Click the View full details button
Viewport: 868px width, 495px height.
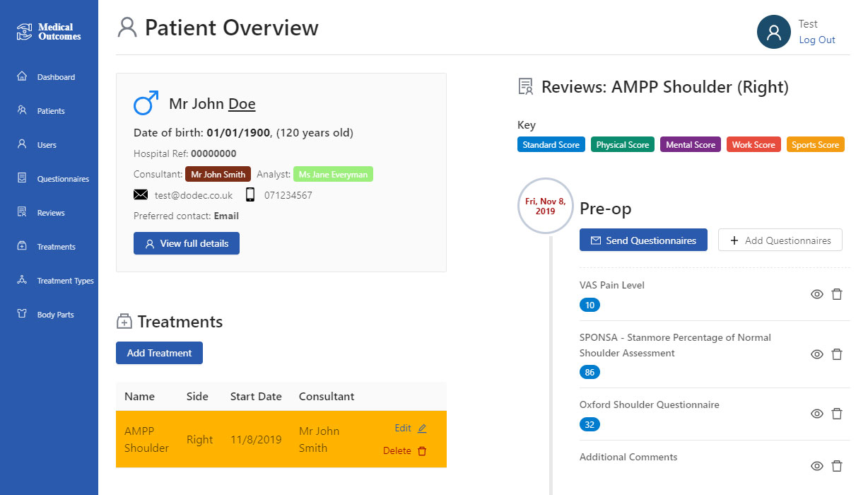point(187,243)
